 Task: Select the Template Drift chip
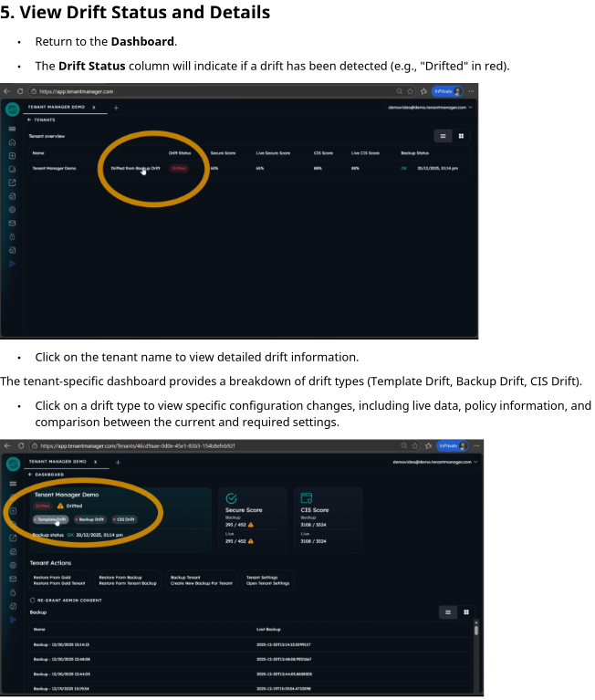click(x=52, y=519)
